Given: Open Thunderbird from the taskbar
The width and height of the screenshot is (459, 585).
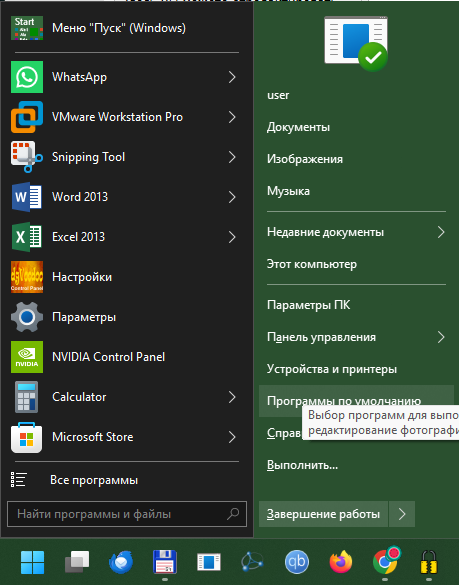Looking at the screenshot, I should [121, 562].
